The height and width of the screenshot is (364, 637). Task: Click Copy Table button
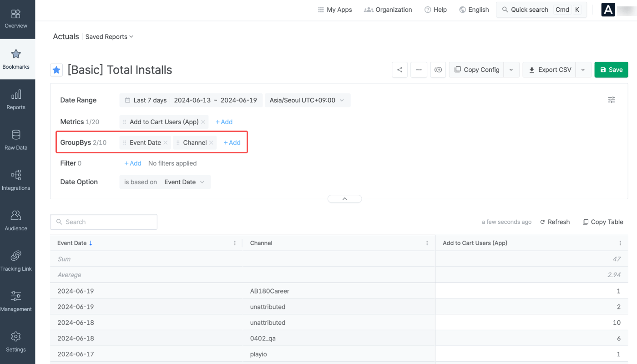603,222
